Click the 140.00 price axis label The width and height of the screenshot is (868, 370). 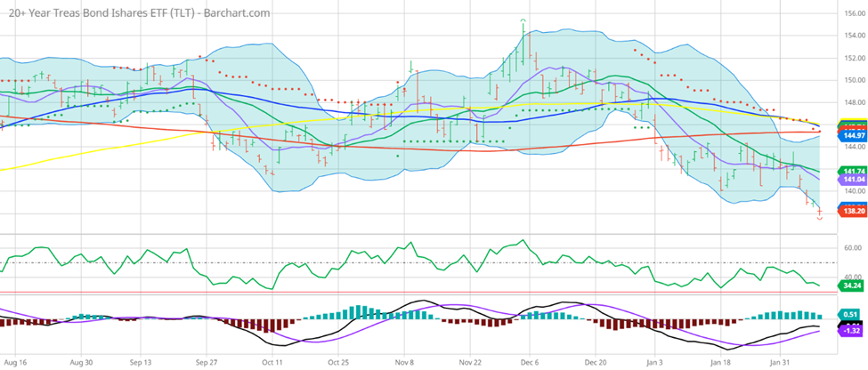click(853, 191)
